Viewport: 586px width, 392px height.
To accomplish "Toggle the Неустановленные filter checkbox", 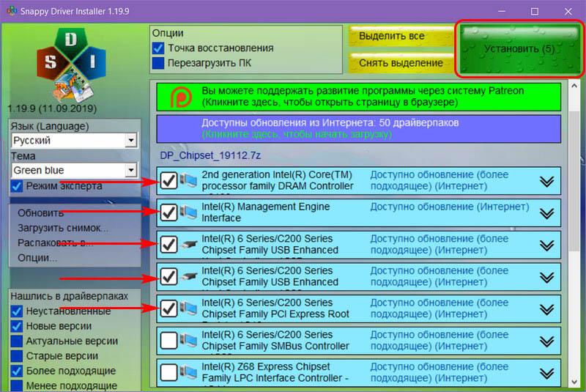I will pos(17,311).
